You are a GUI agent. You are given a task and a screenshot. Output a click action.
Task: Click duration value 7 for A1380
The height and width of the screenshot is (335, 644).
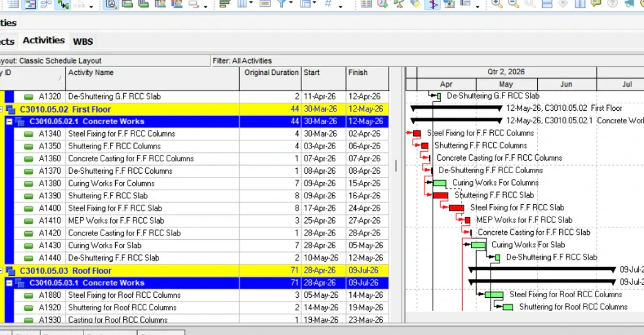coord(297,183)
